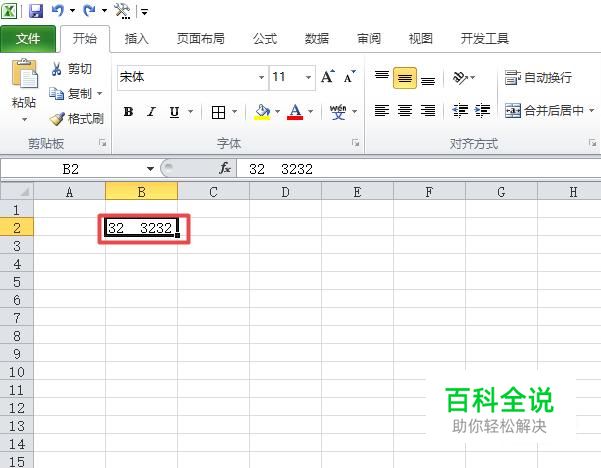Decrease indent icon in alignment group

tap(460, 110)
